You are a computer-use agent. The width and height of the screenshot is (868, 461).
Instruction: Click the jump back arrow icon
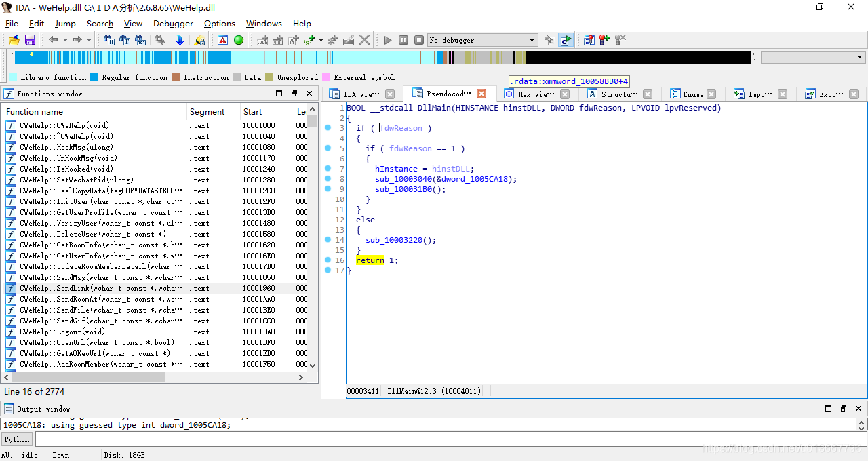53,40
